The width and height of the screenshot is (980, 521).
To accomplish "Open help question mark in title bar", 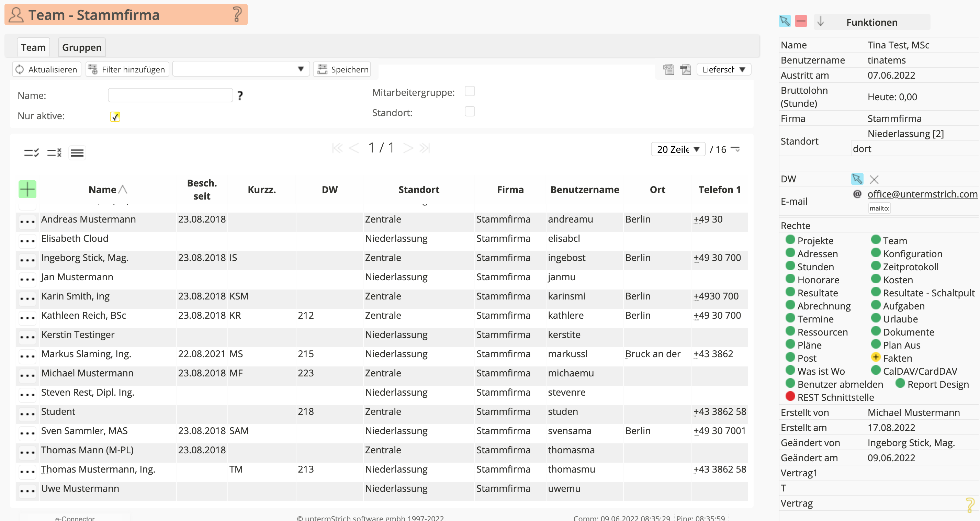I will [x=237, y=14].
